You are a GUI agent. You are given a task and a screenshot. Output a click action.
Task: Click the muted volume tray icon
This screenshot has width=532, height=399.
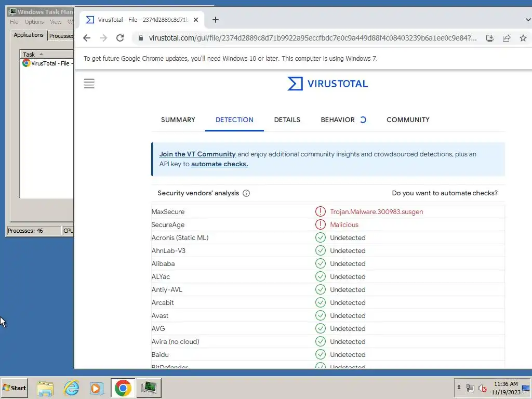pyautogui.click(x=482, y=388)
